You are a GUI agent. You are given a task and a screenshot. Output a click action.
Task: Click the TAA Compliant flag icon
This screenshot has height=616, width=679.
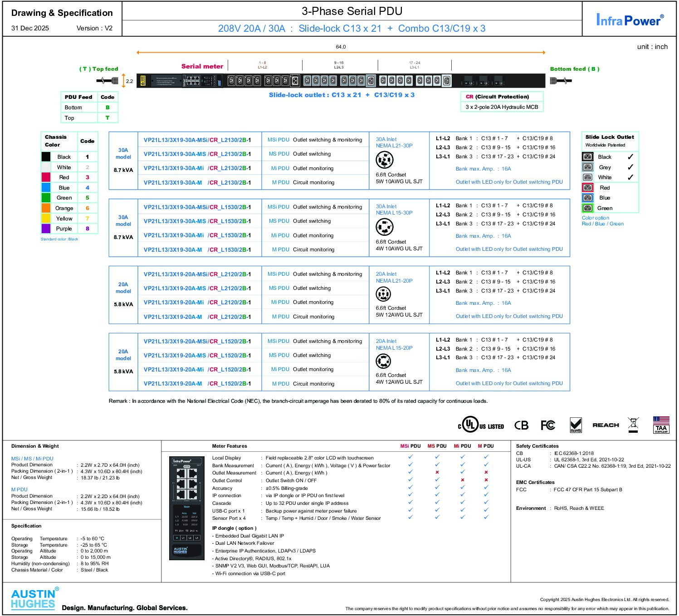pyautogui.click(x=661, y=425)
